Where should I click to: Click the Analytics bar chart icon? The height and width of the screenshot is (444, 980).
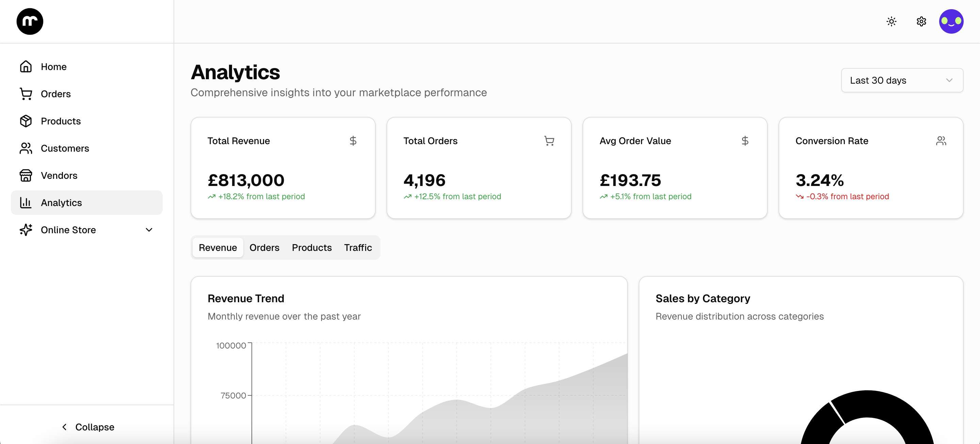(x=26, y=203)
